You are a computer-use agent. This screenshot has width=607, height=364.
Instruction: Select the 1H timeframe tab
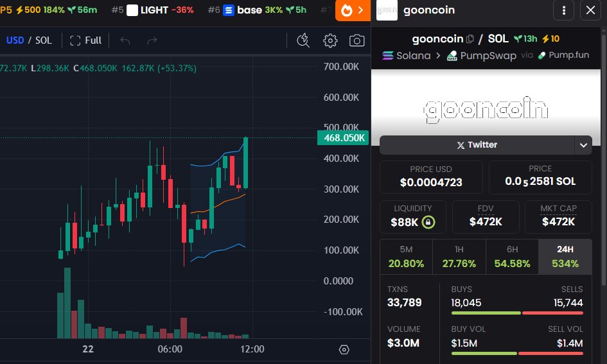point(459,257)
